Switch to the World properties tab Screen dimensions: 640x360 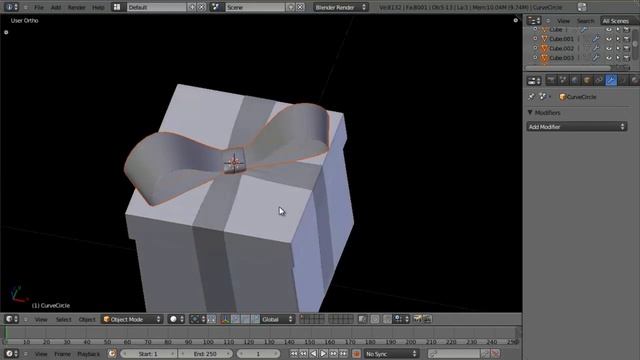575,80
